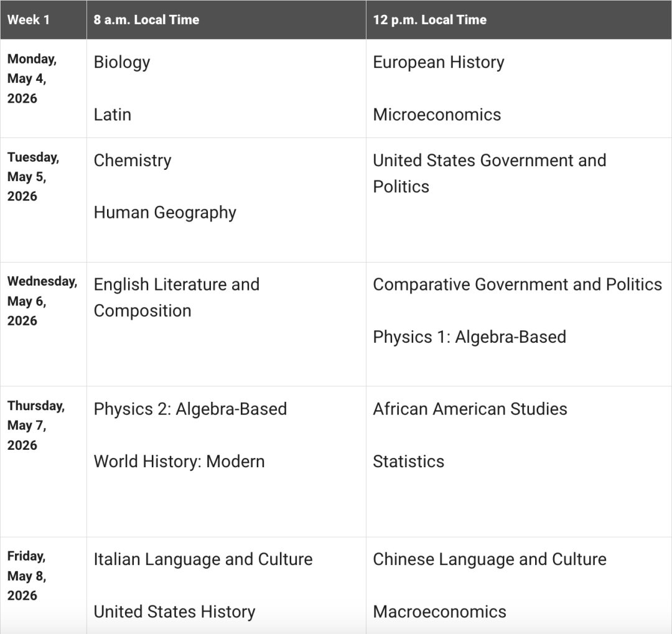The image size is (672, 634).
Task: Click the Statistics exam entry
Action: coord(409,462)
